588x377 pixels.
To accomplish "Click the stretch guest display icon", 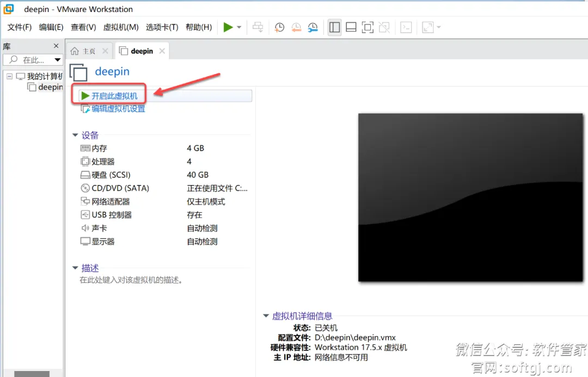I will coord(428,27).
